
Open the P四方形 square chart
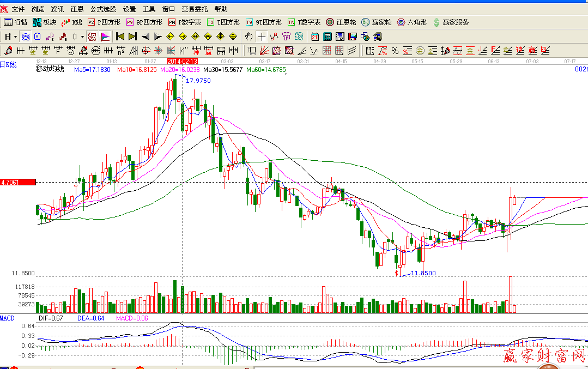[x=104, y=22]
